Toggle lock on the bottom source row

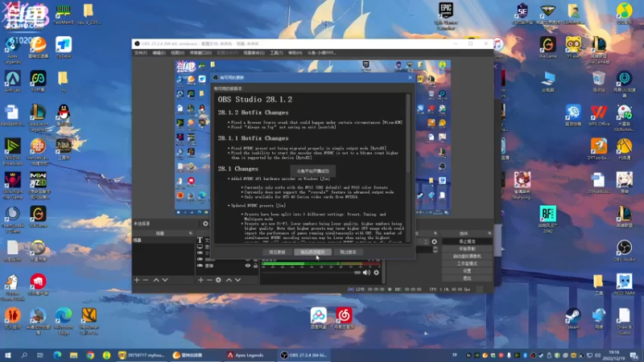coord(255,266)
